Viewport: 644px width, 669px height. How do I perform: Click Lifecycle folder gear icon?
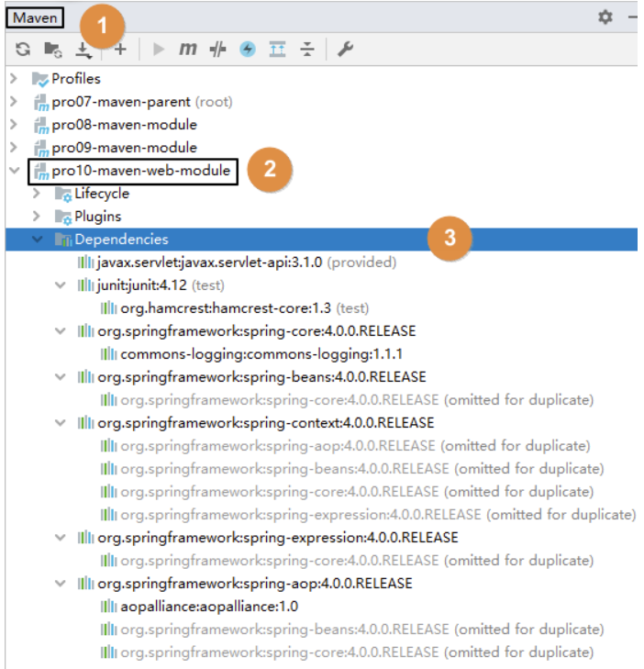[63, 195]
